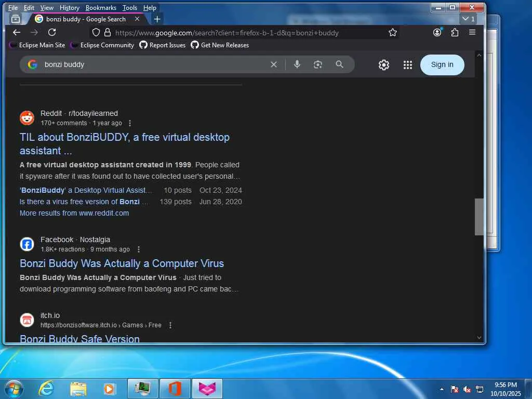Click the magnifier search button
The width and height of the screenshot is (532, 399).
point(339,64)
